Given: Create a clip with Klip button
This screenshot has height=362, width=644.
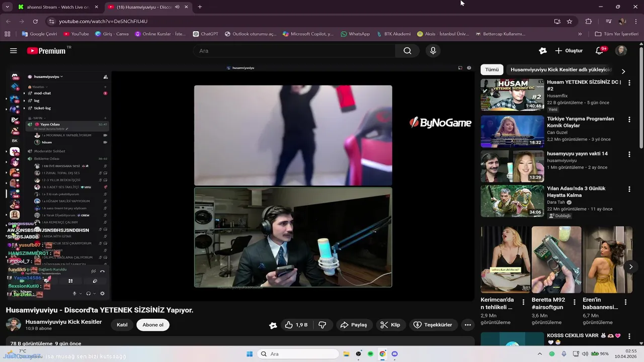Looking at the screenshot, I should tap(390, 325).
